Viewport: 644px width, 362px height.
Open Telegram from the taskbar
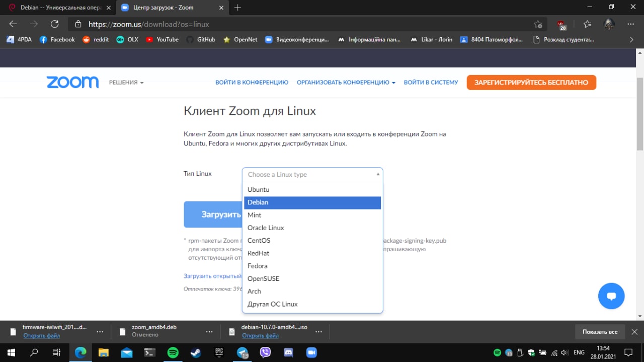pyautogui.click(x=243, y=352)
